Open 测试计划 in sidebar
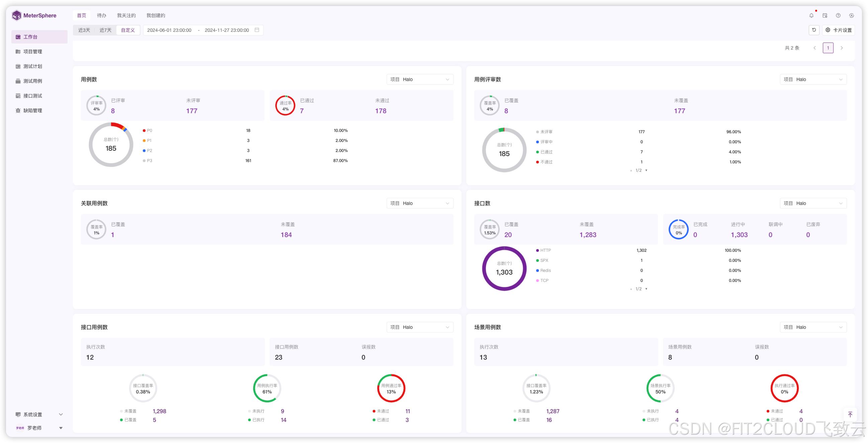The image size is (868, 443). (x=39, y=67)
